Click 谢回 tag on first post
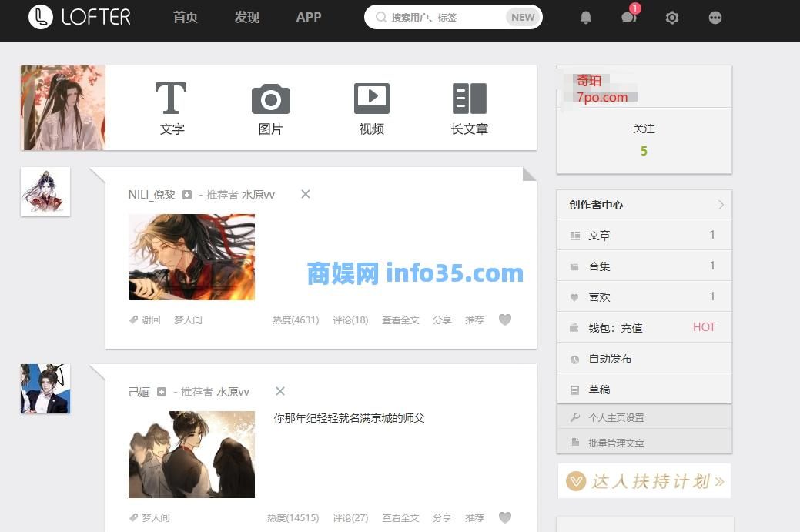Screen dimensions: 800x532 click(x=151, y=320)
